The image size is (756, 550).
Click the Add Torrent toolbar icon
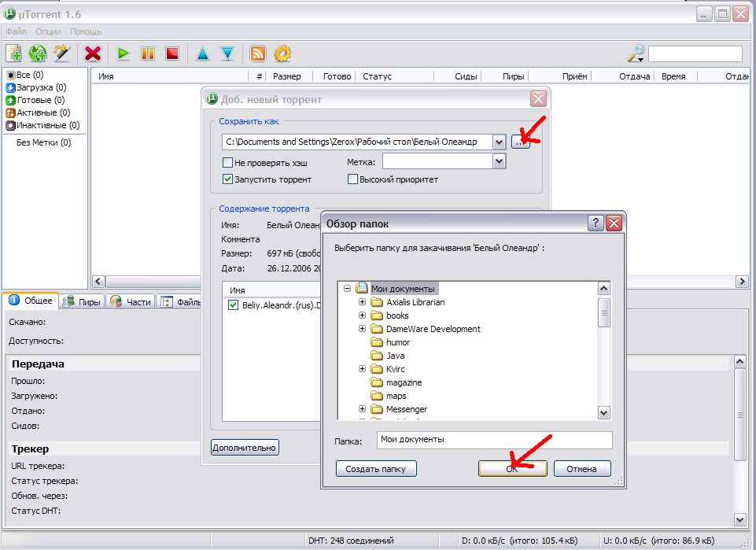[x=13, y=54]
